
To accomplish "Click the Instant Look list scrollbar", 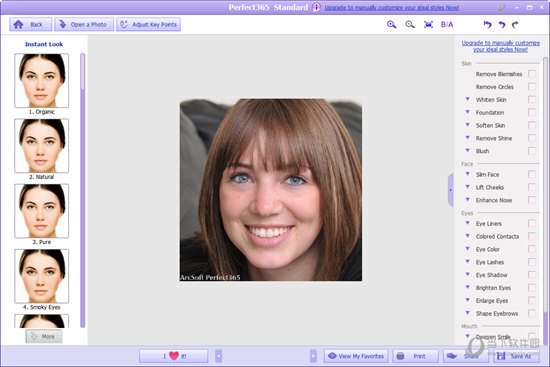I will [82, 191].
